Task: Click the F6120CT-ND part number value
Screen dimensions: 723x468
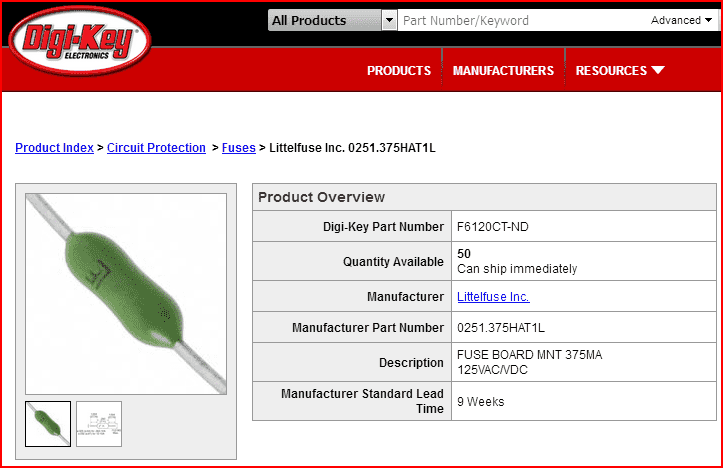Action: 492,227
